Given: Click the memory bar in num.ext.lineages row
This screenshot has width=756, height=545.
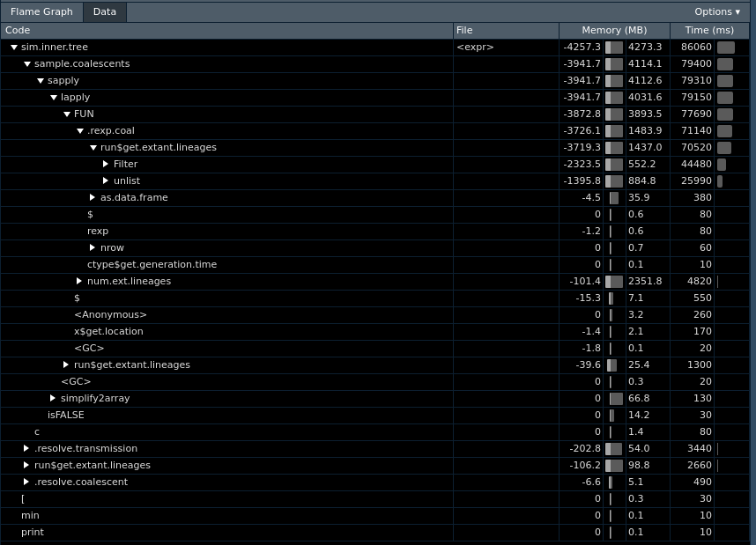Looking at the screenshot, I should (x=614, y=281).
